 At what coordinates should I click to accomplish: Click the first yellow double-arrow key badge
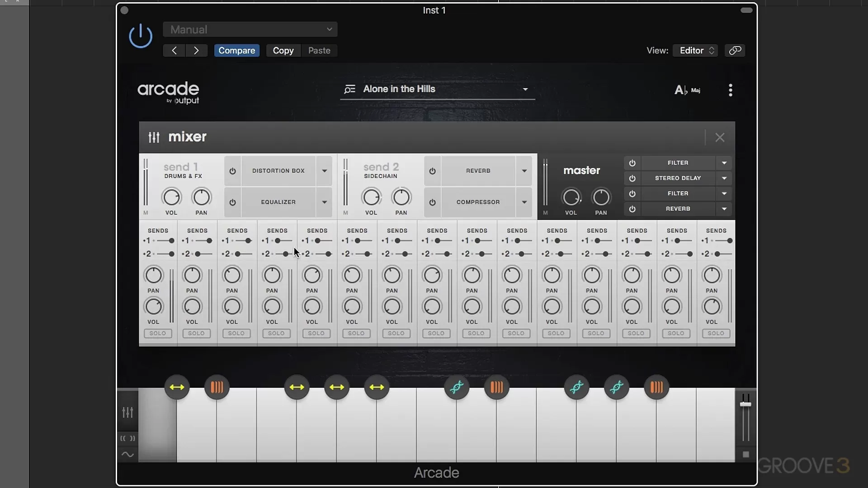click(x=177, y=387)
